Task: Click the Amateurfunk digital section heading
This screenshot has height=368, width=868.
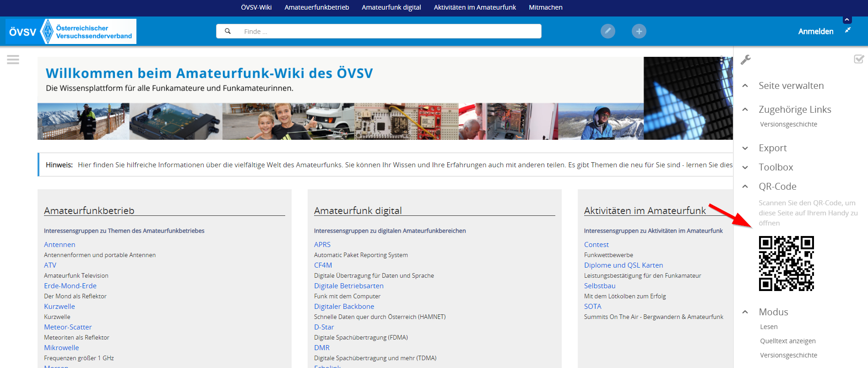Action: 358,211
